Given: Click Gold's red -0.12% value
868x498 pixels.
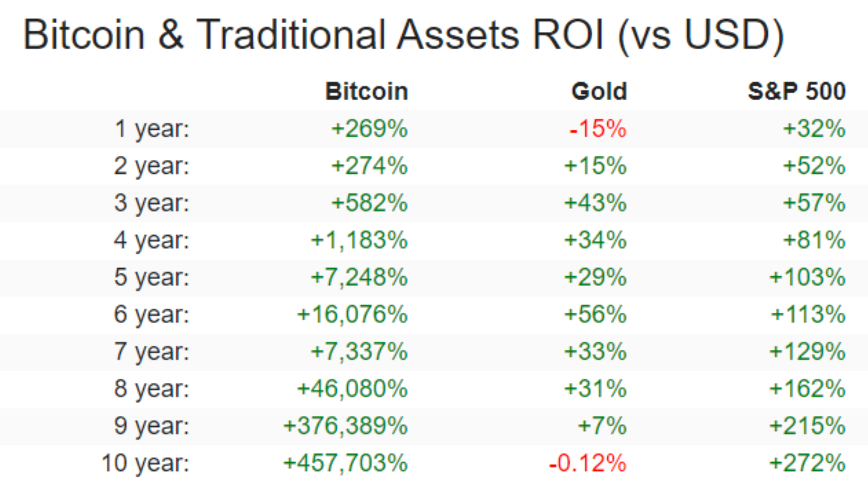Looking at the screenshot, I should [588, 464].
